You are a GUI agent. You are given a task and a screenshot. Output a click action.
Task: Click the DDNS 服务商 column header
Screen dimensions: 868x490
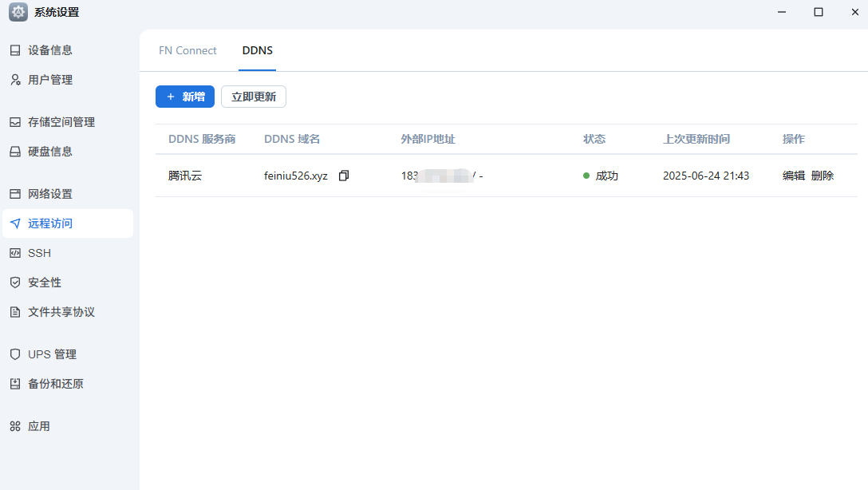tap(202, 139)
